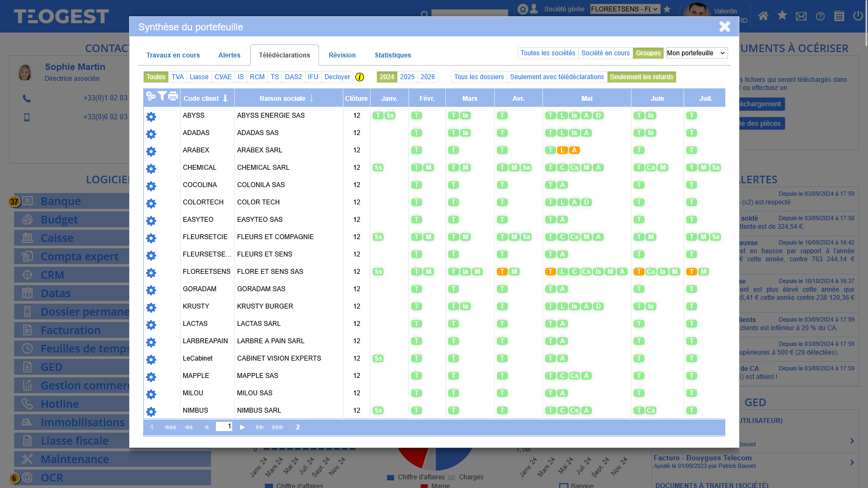Click the yellow info icon next to Decloyer
This screenshot has height=488, width=868.
(x=360, y=77)
